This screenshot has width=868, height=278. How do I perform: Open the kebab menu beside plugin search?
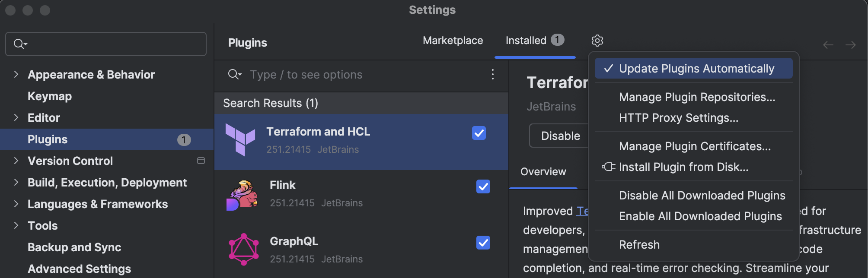click(x=492, y=74)
